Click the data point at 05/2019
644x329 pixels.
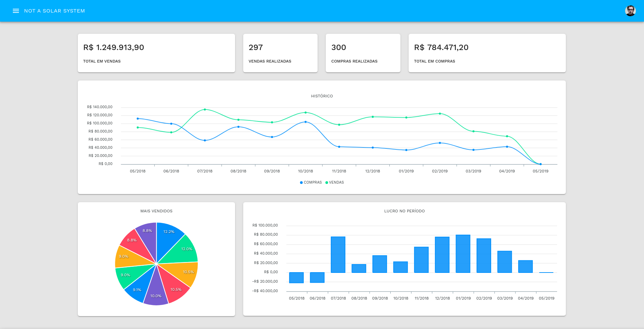pos(540,164)
